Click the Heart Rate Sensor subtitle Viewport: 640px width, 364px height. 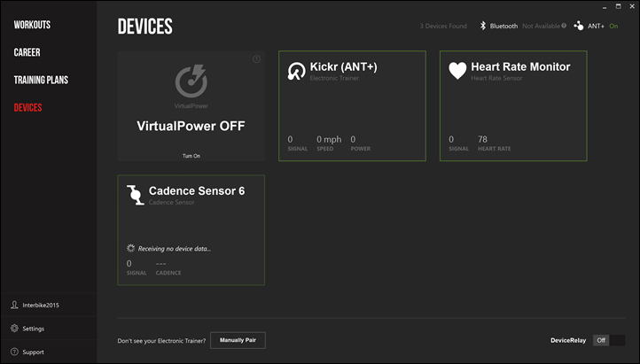(x=496, y=78)
